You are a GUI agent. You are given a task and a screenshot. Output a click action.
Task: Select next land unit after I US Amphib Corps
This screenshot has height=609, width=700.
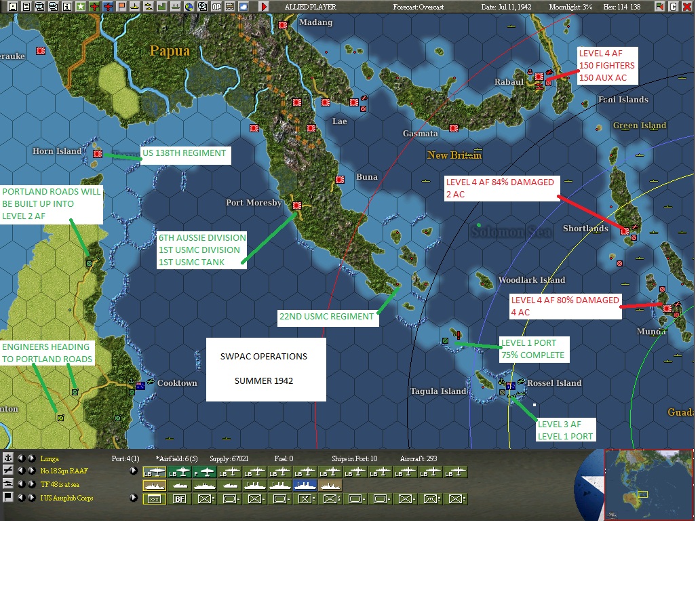32,497
